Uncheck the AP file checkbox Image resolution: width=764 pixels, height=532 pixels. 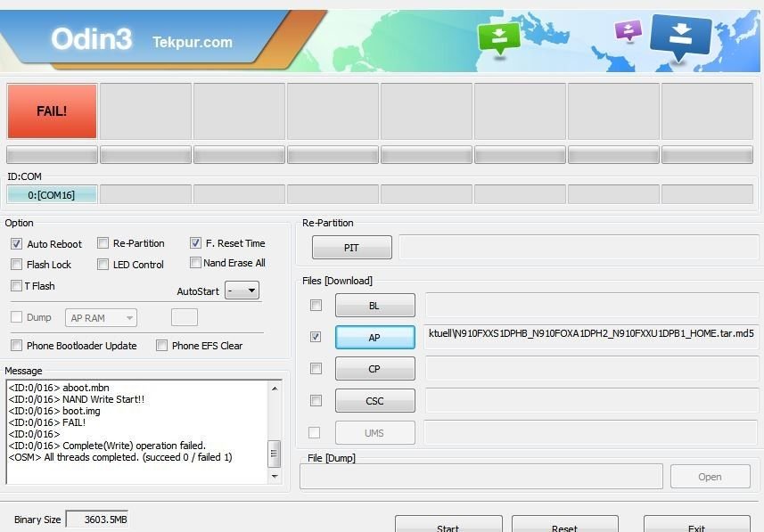(316, 337)
